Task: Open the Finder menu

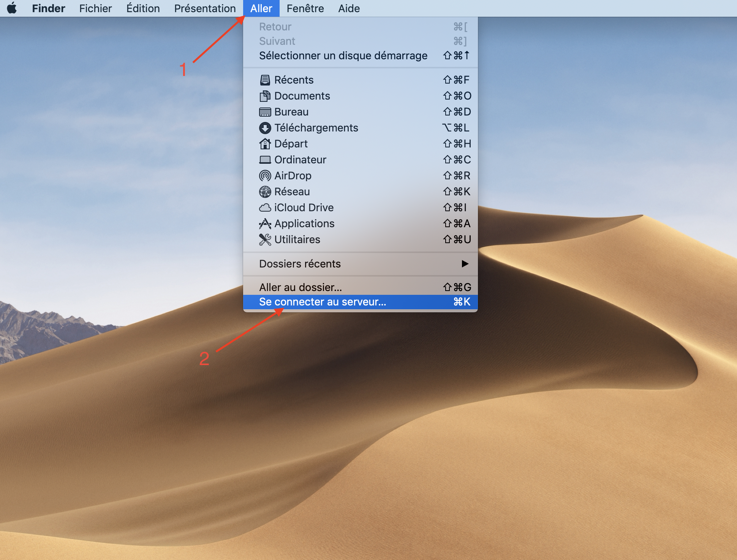Action: coord(49,8)
